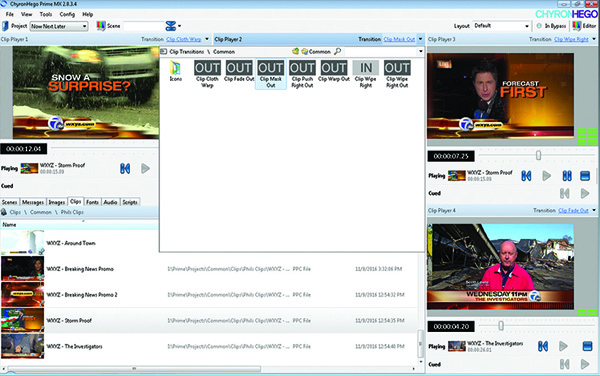
Task: Click the Name column header
Action: 80,225
